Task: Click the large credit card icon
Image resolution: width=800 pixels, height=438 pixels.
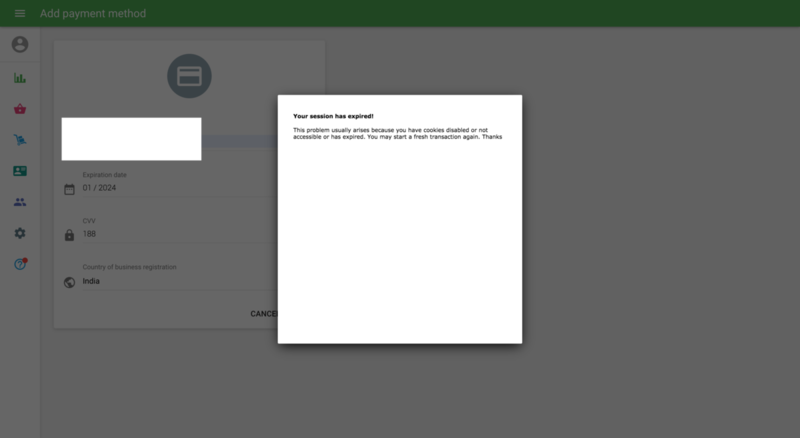Action: [189, 77]
